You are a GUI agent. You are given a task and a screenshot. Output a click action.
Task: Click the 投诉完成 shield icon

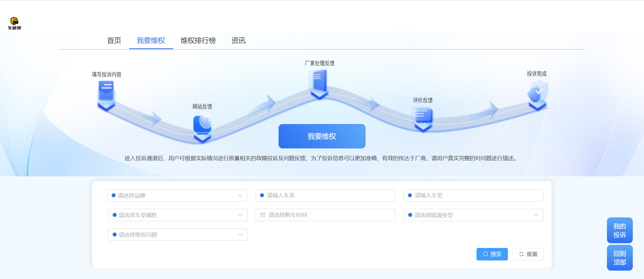click(537, 92)
